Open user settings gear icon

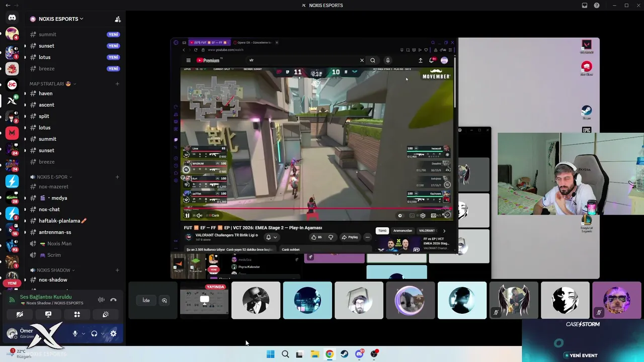tap(113, 333)
